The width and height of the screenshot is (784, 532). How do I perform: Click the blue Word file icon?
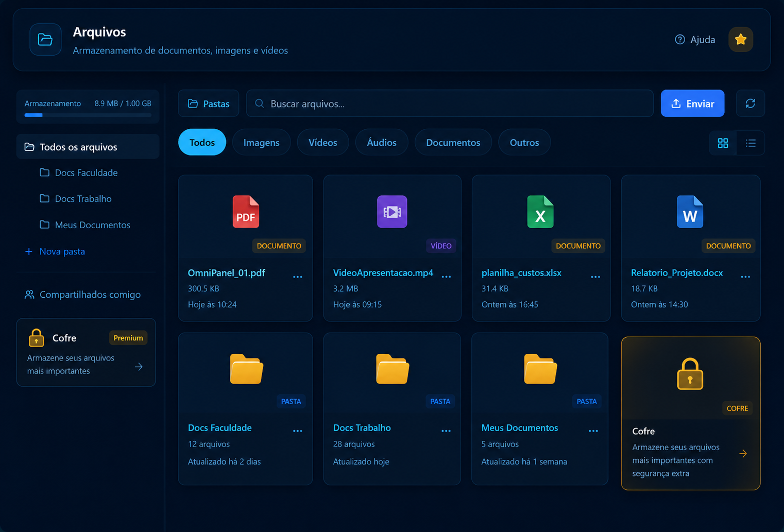[690, 212]
